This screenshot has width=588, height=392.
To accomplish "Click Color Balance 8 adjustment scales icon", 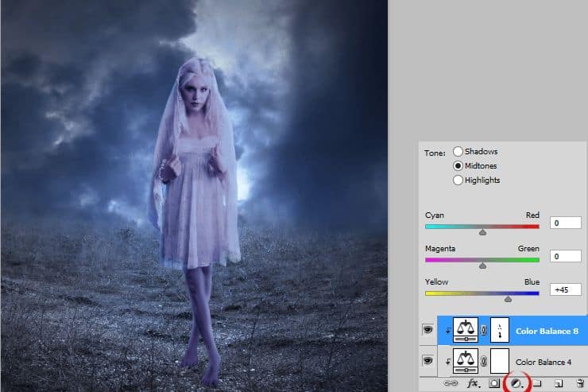I will (464, 330).
